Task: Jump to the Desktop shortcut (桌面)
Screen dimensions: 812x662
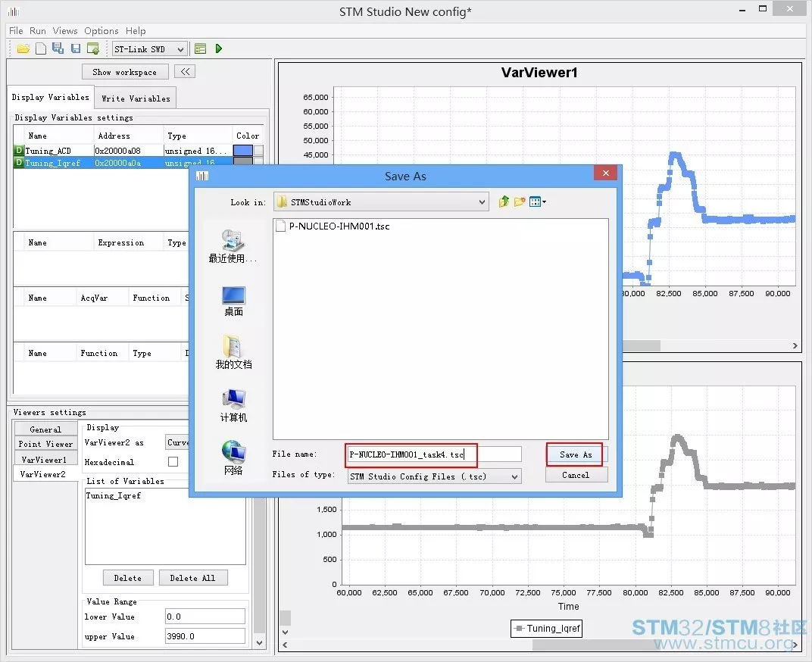Action: [x=233, y=301]
